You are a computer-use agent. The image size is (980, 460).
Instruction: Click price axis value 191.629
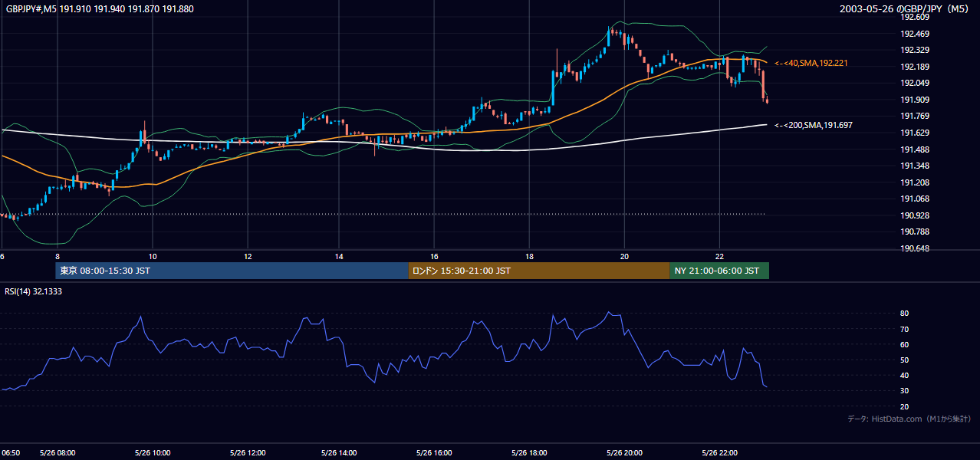coord(915,133)
